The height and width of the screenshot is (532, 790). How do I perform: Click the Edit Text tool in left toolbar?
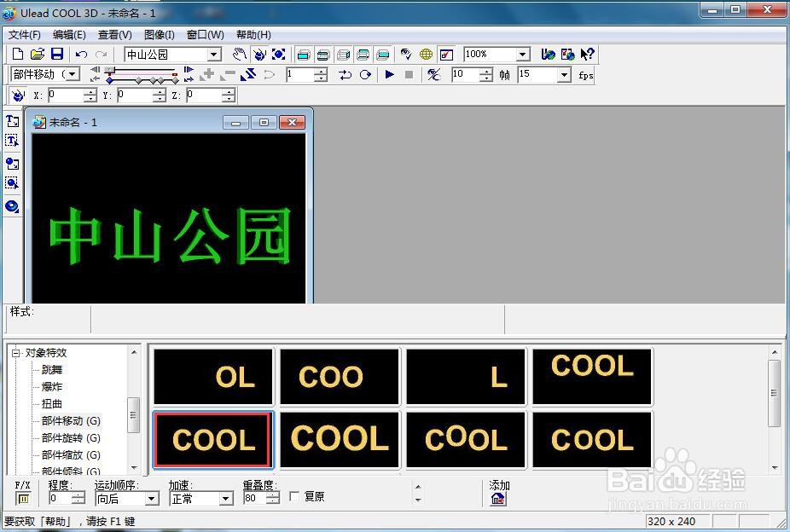tap(12, 141)
